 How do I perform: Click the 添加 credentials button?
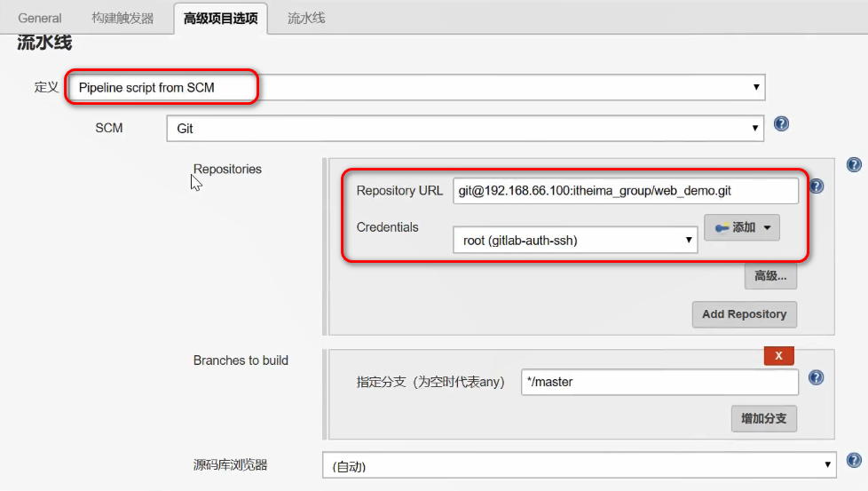pyautogui.click(x=742, y=227)
